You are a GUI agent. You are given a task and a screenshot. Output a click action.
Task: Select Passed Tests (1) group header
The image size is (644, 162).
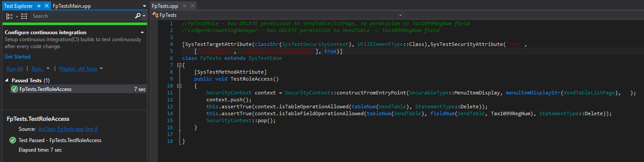tap(30, 81)
